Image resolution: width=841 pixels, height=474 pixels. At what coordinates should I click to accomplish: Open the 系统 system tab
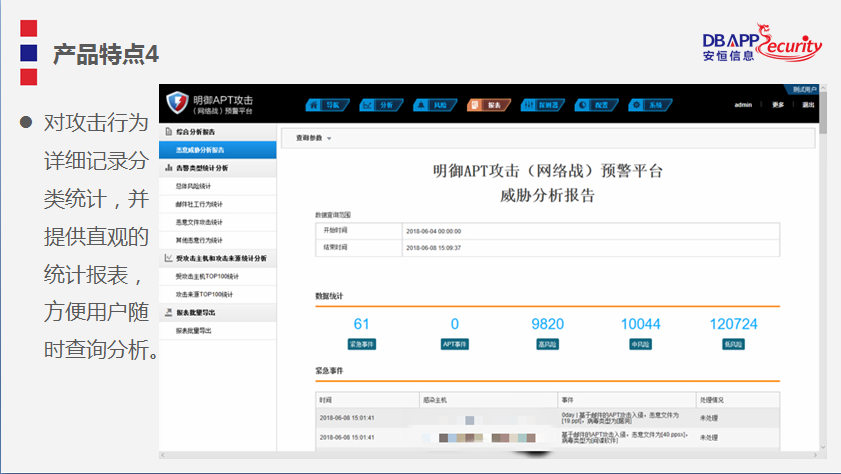coord(650,105)
